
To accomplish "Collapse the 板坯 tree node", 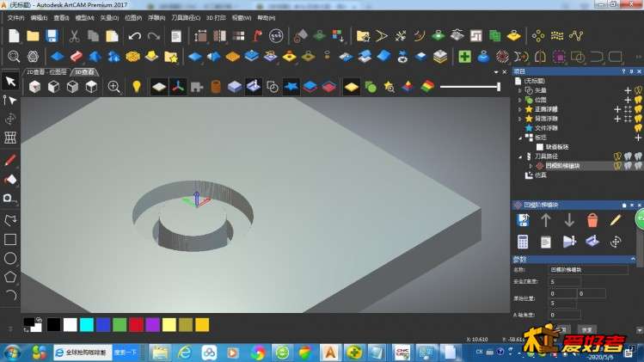I will tap(520, 138).
